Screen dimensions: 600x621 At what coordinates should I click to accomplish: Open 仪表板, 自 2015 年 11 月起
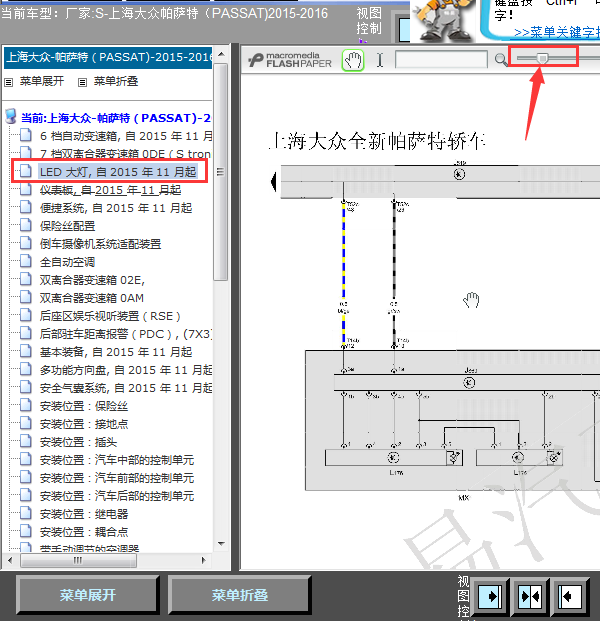pos(110,190)
